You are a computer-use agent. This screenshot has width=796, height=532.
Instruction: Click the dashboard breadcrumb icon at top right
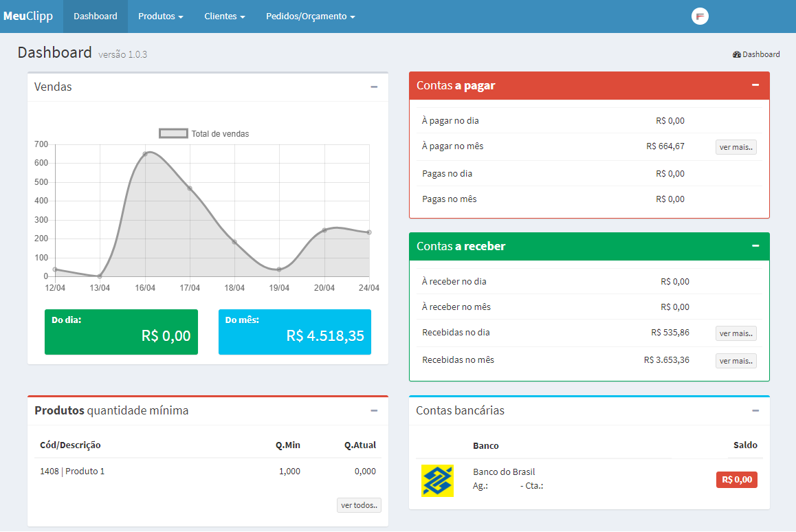point(737,54)
